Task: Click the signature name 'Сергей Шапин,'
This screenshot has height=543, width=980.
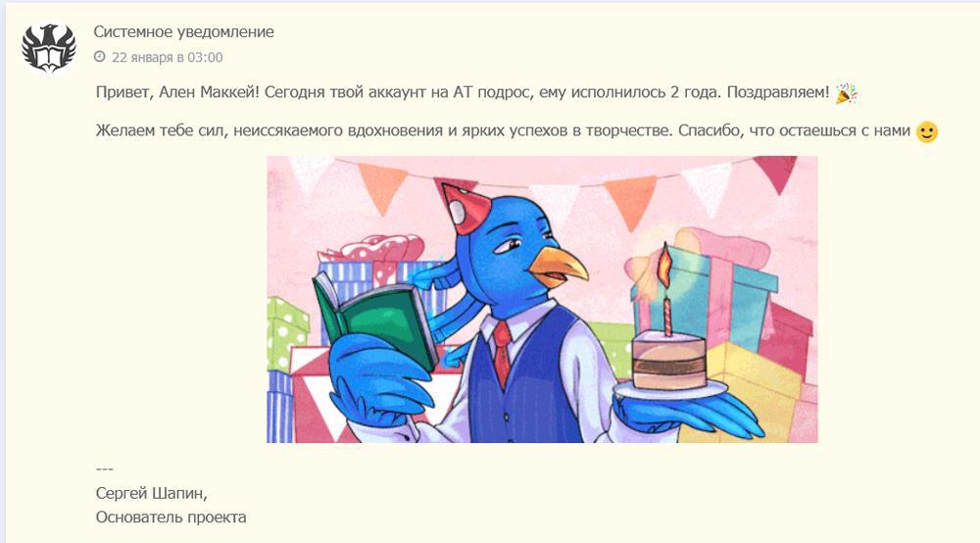Action: [151, 494]
